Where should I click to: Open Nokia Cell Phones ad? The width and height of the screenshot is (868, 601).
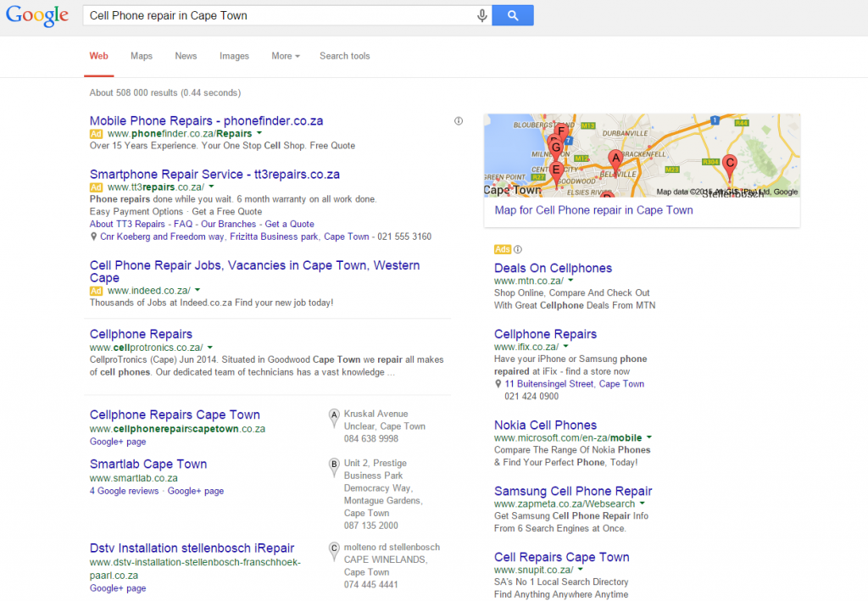545,426
